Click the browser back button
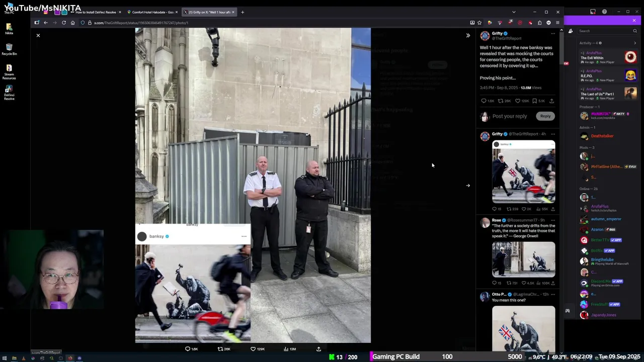 [x=45, y=23]
